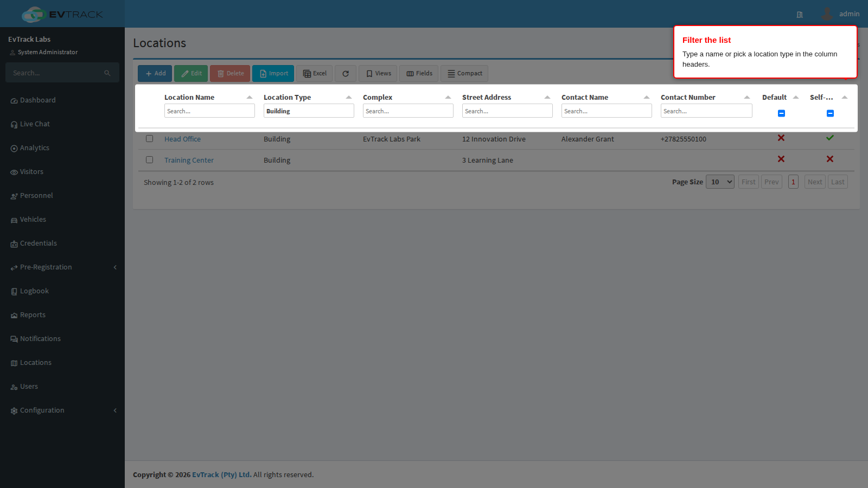Click the sidebar search magnifier icon

pyautogui.click(x=107, y=73)
